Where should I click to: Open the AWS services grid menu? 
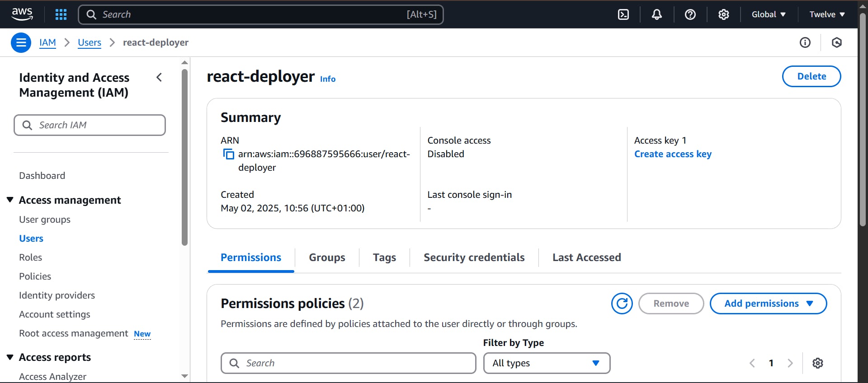tap(61, 14)
